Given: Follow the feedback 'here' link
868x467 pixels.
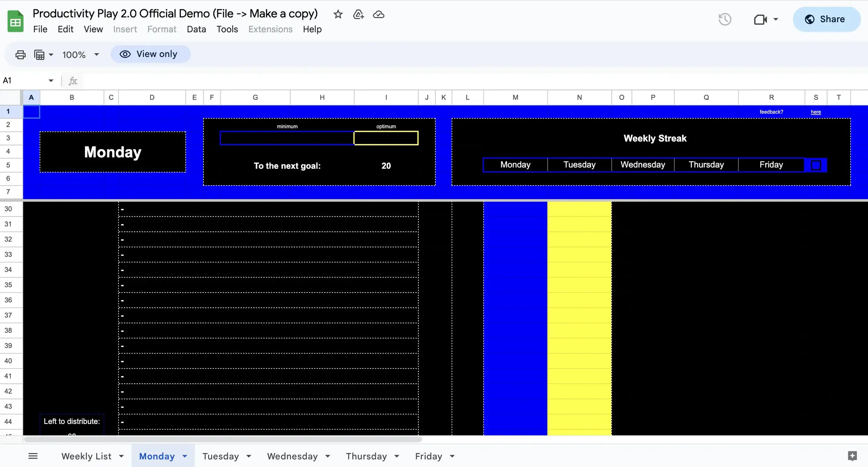Looking at the screenshot, I should coord(816,112).
